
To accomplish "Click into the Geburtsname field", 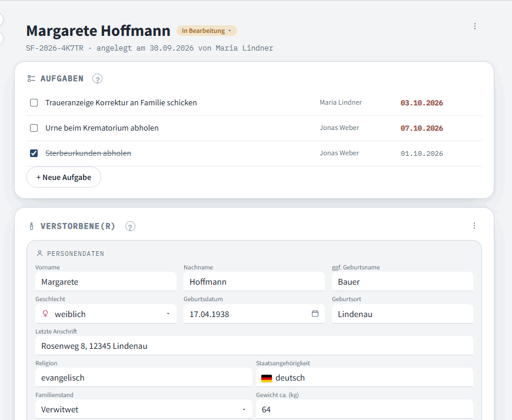I will tap(403, 282).
